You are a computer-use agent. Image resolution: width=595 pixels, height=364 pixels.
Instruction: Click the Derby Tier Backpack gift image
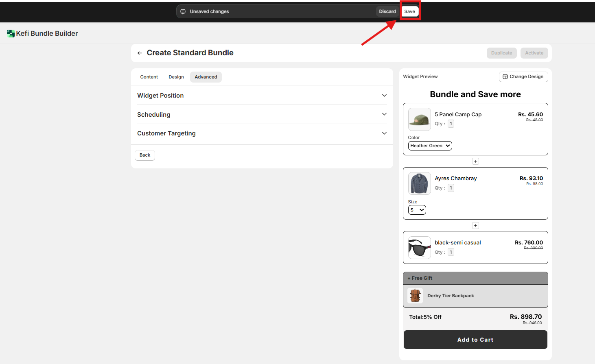(x=415, y=296)
